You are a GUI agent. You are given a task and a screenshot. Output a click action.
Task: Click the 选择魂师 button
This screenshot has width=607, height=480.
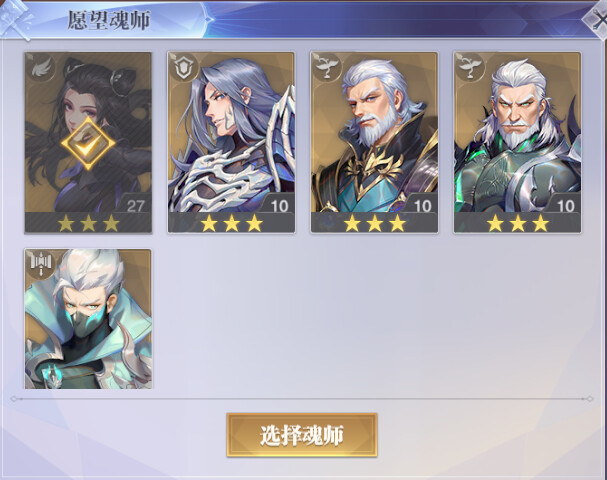pos(302,435)
